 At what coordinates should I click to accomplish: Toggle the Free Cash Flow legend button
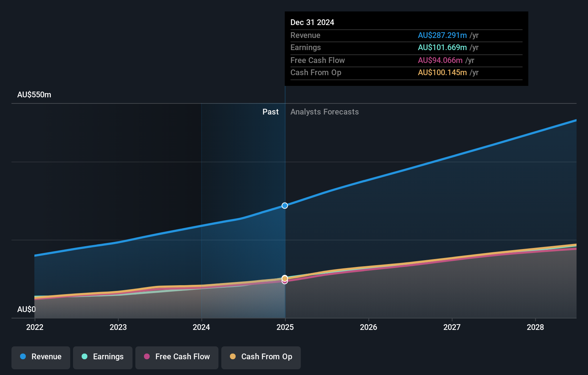177,357
